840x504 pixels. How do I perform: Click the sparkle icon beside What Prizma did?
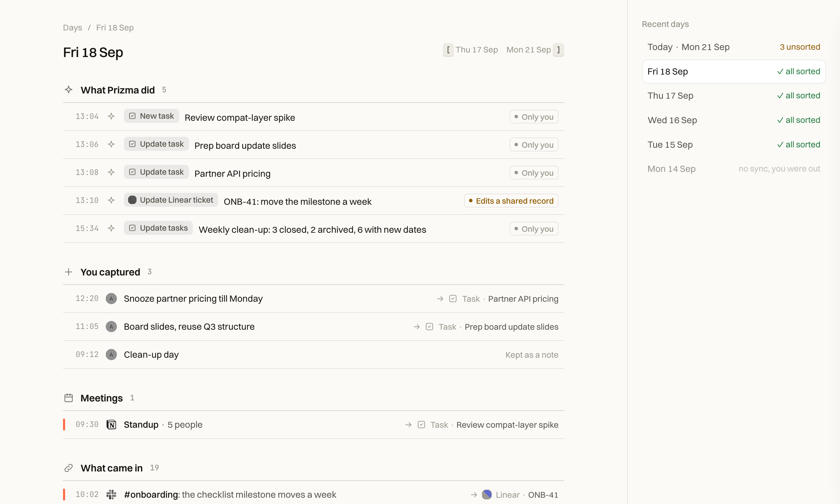(69, 90)
